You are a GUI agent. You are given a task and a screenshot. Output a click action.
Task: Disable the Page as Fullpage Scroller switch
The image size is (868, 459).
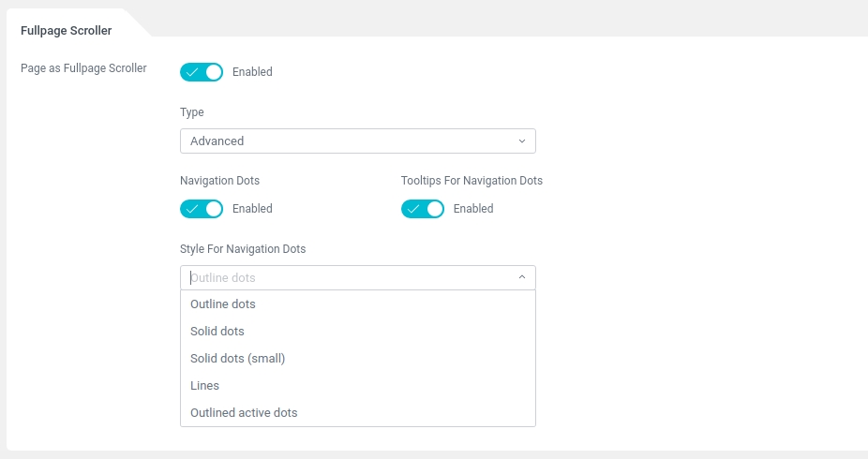point(202,72)
